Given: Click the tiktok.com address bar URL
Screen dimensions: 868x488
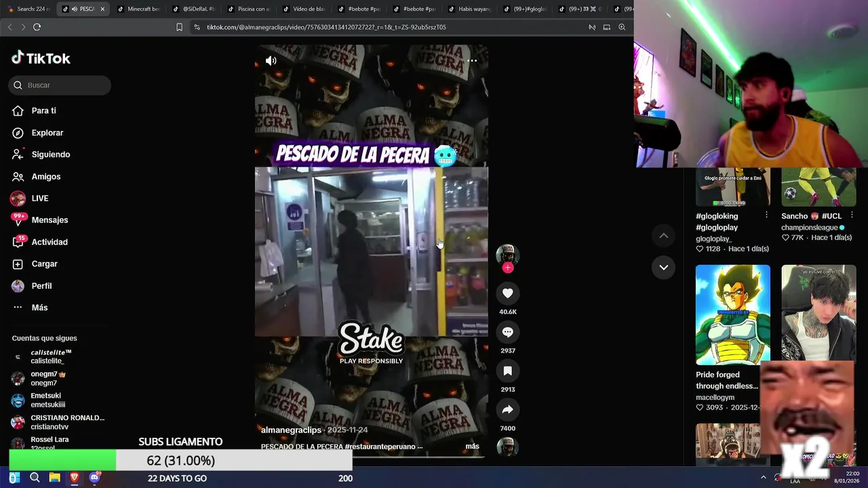Looking at the screenshot, I should pos(326,27).
